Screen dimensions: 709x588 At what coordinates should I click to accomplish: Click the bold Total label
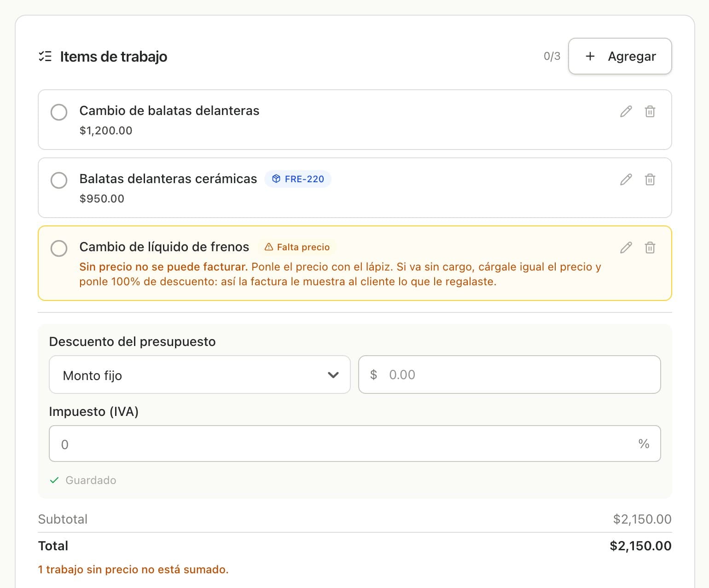[x=53, y=546]
